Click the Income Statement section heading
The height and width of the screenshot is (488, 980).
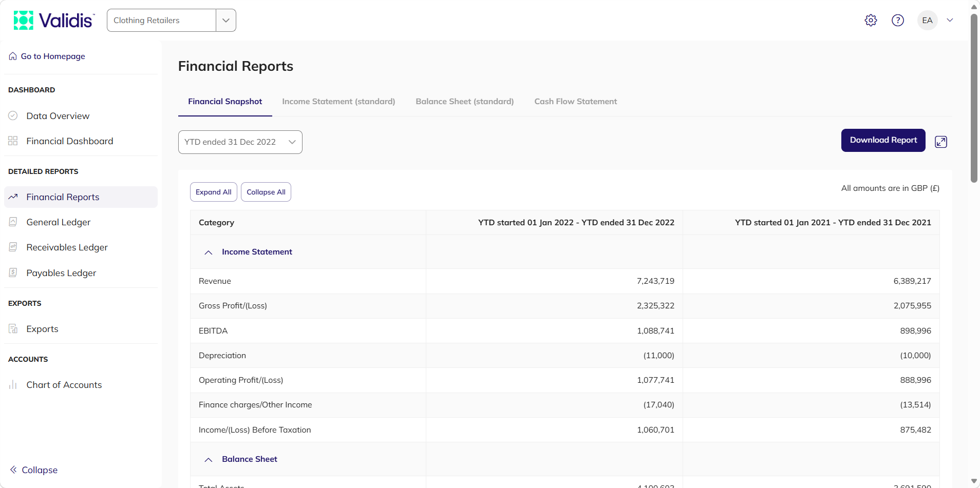point(257,252)
